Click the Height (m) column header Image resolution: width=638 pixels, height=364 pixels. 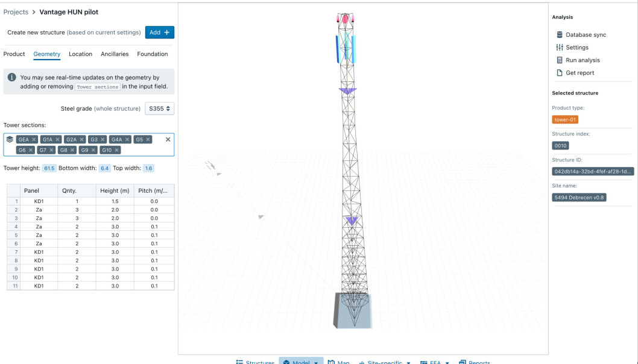115,190
